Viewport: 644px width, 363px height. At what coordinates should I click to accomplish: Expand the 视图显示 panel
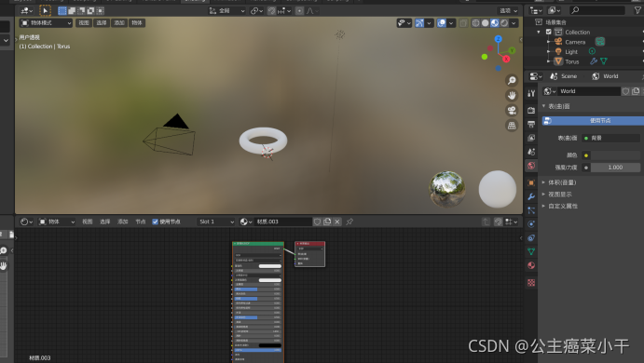(x=560, y=194)
